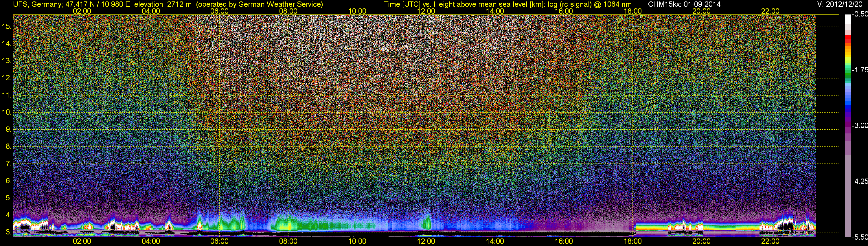Click the "7." km height axis label
Screen dimensions: 868x246
click(x=8, y=164)
